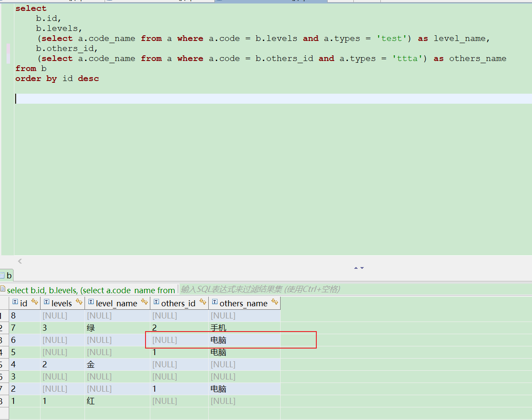Viewport: 532px width, 420px height.
Task: Select NULL levels cell in id 8 row
Action: pos(62,315)
